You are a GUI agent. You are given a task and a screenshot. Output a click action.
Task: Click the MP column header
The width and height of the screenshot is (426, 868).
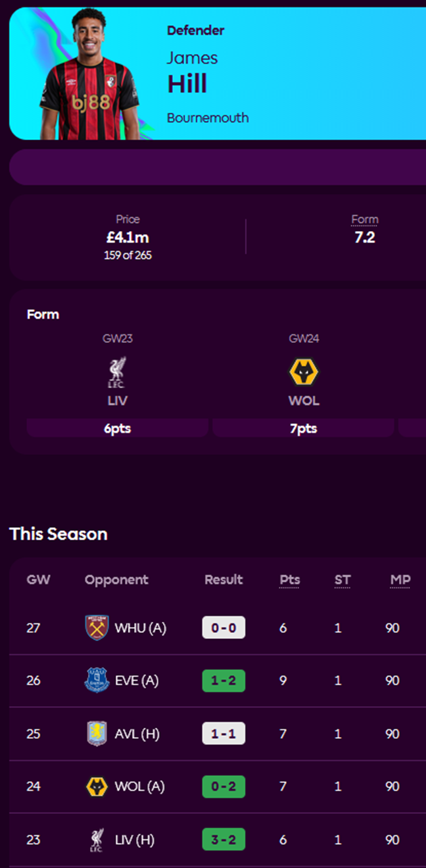(x=400, y=580)
